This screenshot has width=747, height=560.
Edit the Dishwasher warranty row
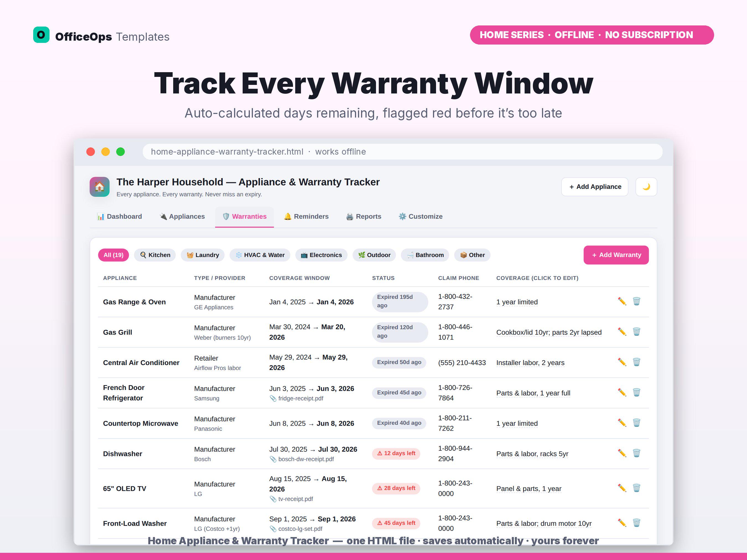click(x=622, y=453)
